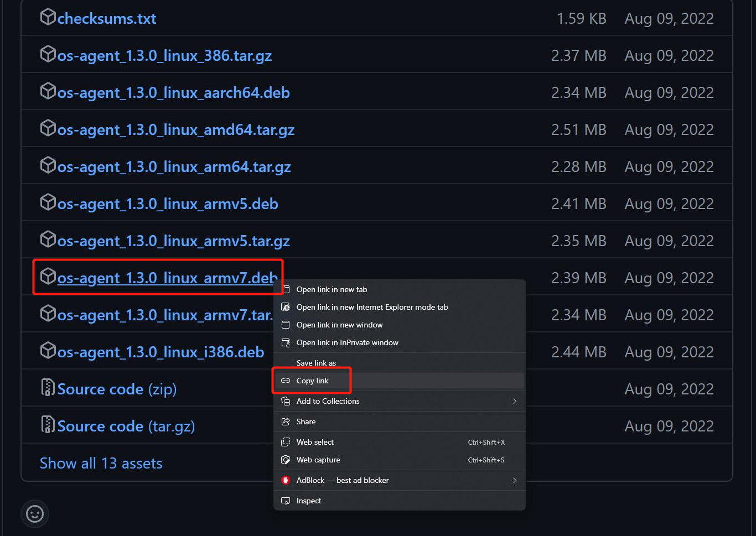Choose Web select from the context menu

[x=400, y=442]
